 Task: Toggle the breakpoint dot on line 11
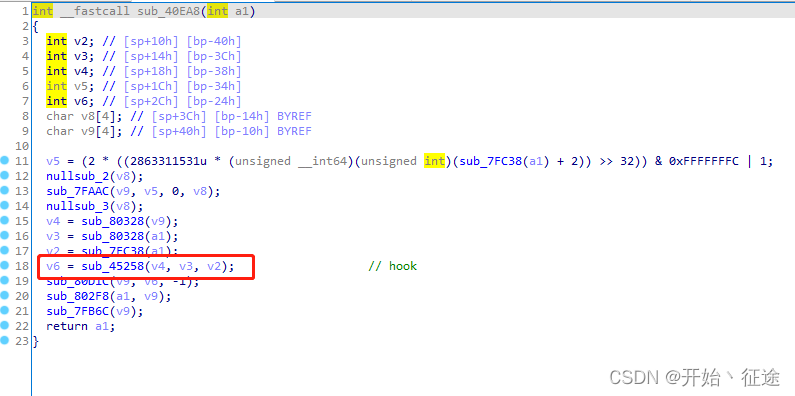[x=5, y=161]
